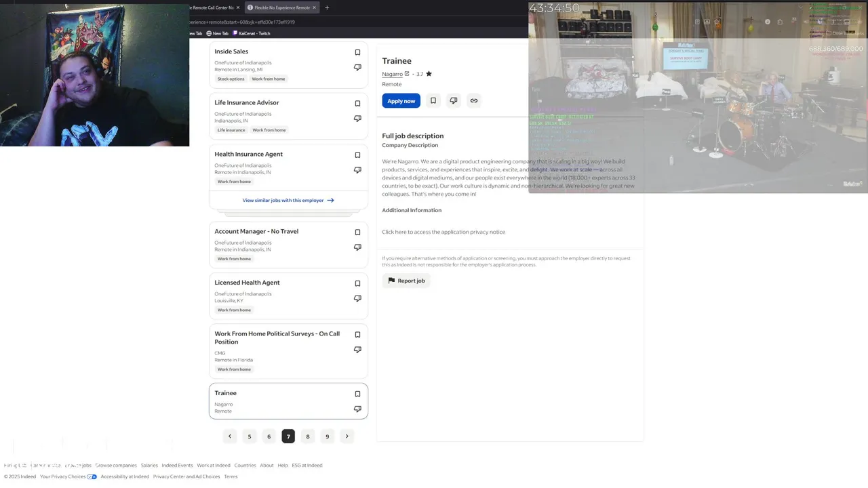The width and height of the screenshot is (868, 488).
Task: Open Work at Indeed footer link
Action: point(214,466)
